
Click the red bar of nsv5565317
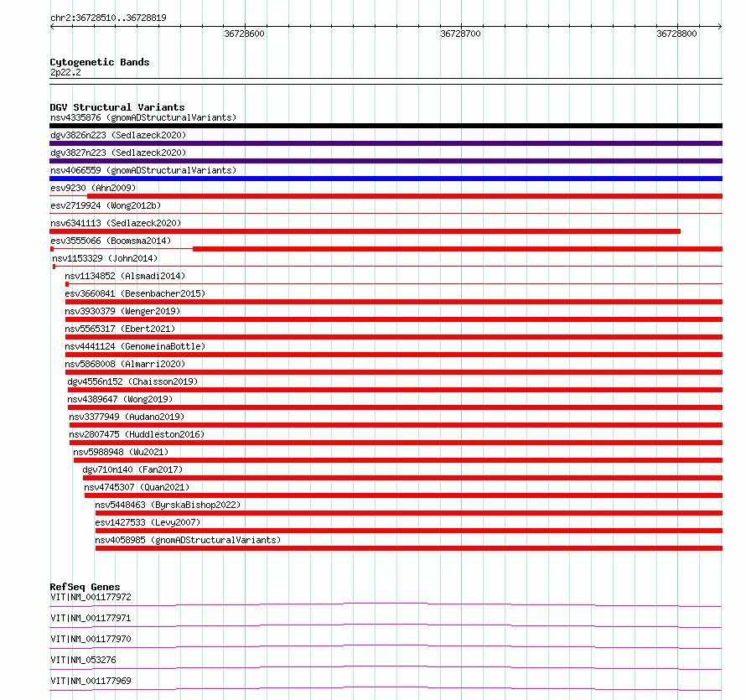coord(394,337)
